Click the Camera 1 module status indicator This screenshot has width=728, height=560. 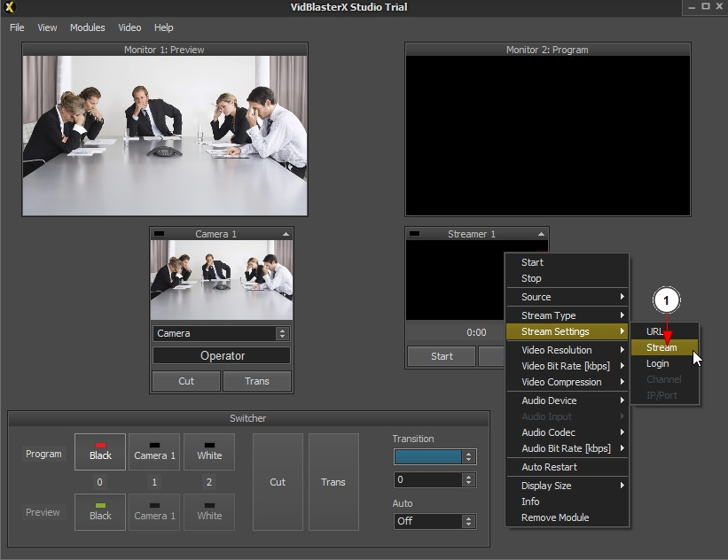coord(159,234)
